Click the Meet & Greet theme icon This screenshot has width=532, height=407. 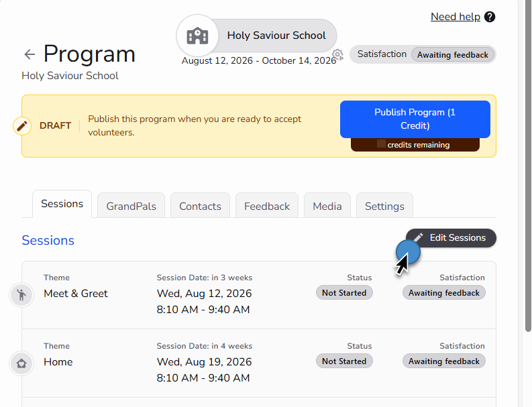21,295
